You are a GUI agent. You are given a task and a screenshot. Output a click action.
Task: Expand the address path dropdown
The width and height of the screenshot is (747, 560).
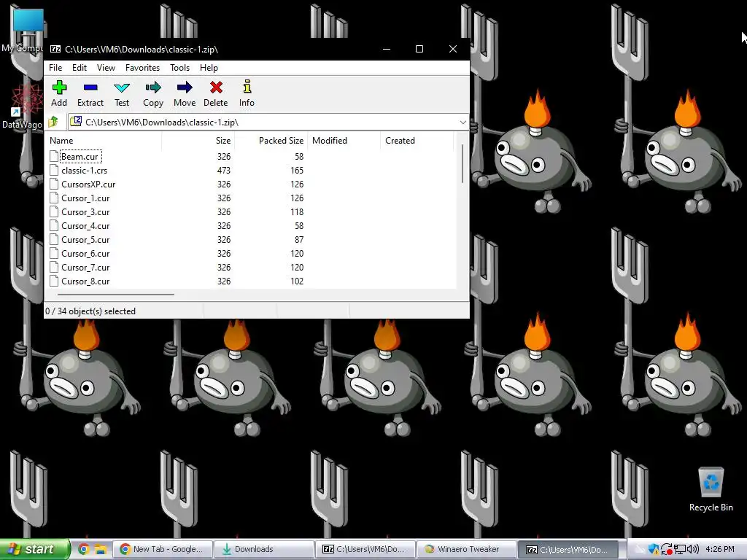[x=462, y=122]
